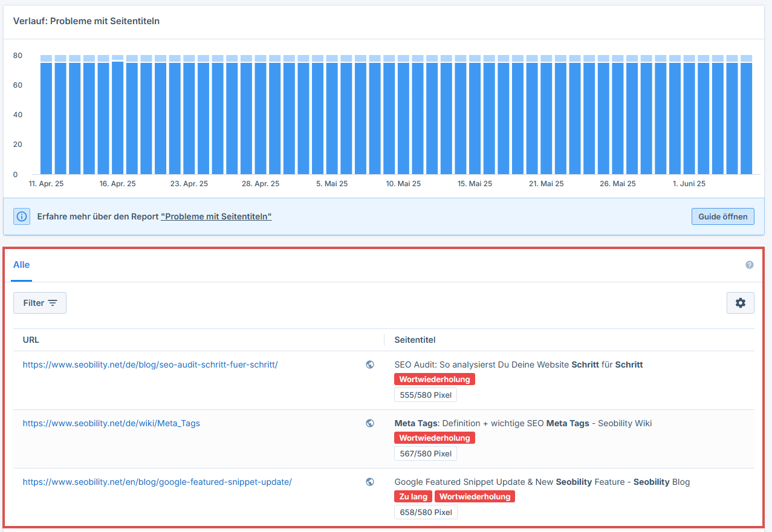Open the seo-audit-schritt-fuer-schritt URL link
The height and width of the screenshot is (532, 772).
150,365
